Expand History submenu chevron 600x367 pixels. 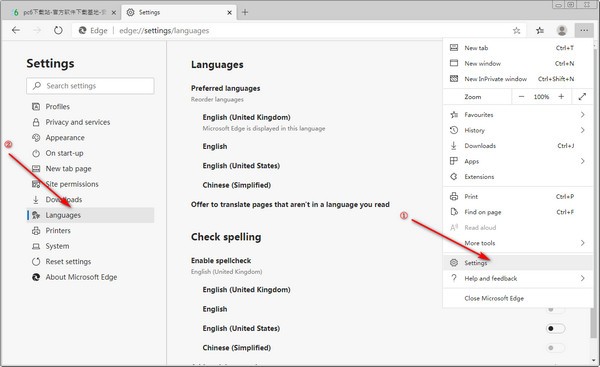pos(582,130)
